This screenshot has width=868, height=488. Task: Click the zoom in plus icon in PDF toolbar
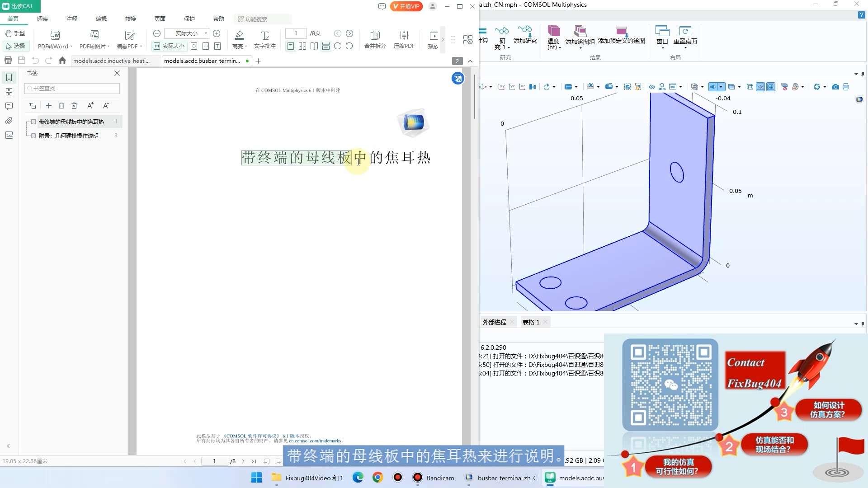tap(217, 33)
